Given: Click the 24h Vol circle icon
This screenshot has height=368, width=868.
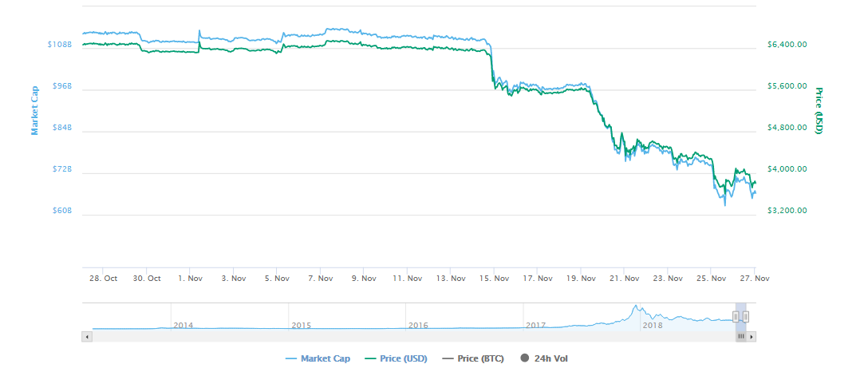Looking at the screenshot, I should pyautogui.click(x=525, y=358).
